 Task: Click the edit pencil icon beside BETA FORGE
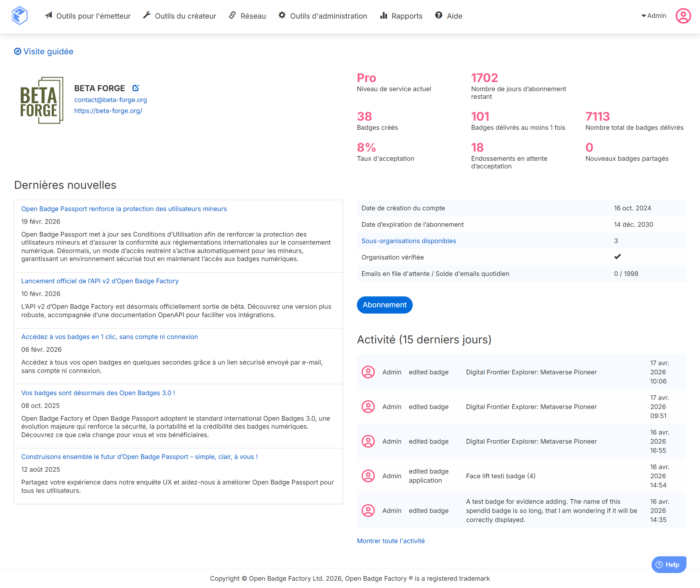(136, 88)
